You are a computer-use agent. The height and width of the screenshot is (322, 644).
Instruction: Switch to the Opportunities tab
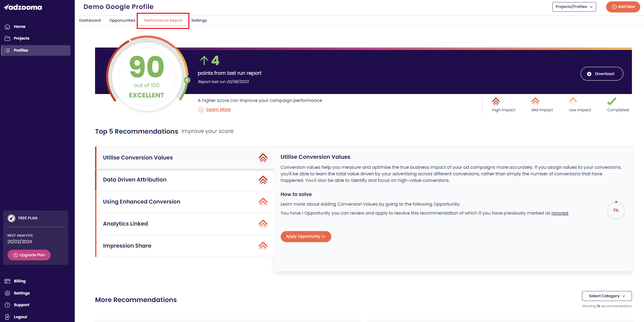122,20
